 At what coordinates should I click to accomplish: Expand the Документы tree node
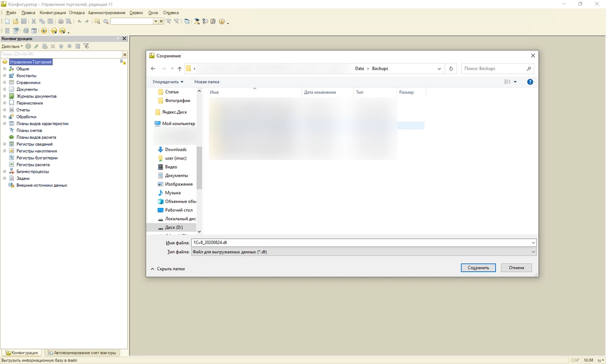(x=5, y=89)
